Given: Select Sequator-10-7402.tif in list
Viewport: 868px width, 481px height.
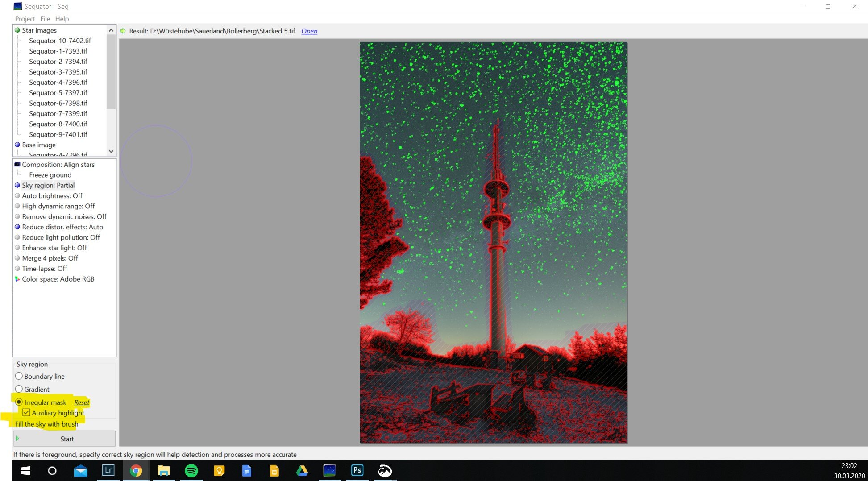Looking at the screenshot, I should pos(60,41).
